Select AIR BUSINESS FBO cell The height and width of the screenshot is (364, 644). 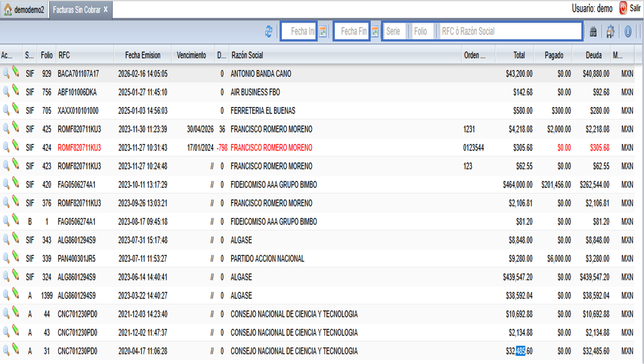pos(255,92)
